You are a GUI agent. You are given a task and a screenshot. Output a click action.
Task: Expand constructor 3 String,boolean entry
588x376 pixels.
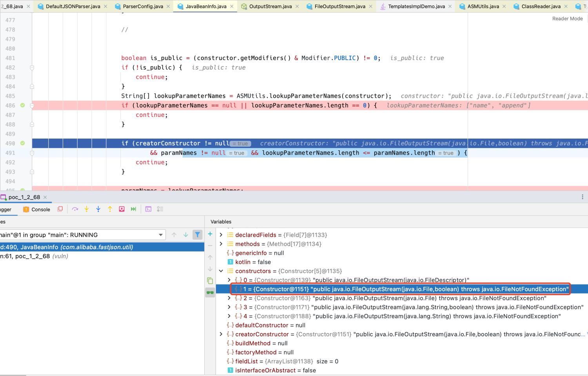point(229,307)
